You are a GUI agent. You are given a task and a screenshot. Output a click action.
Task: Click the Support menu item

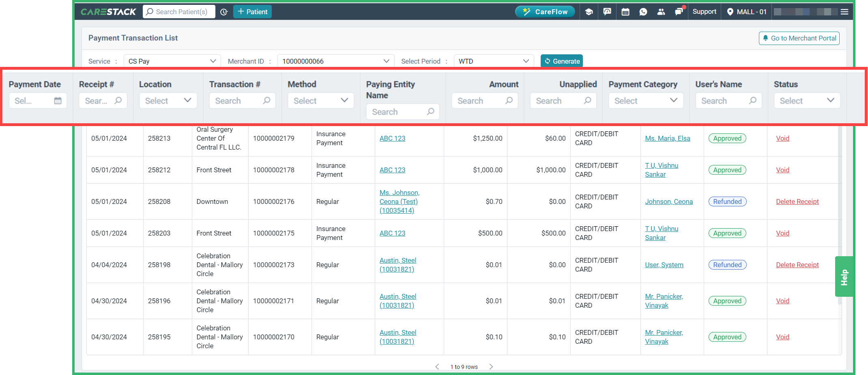tap(705, 11)
